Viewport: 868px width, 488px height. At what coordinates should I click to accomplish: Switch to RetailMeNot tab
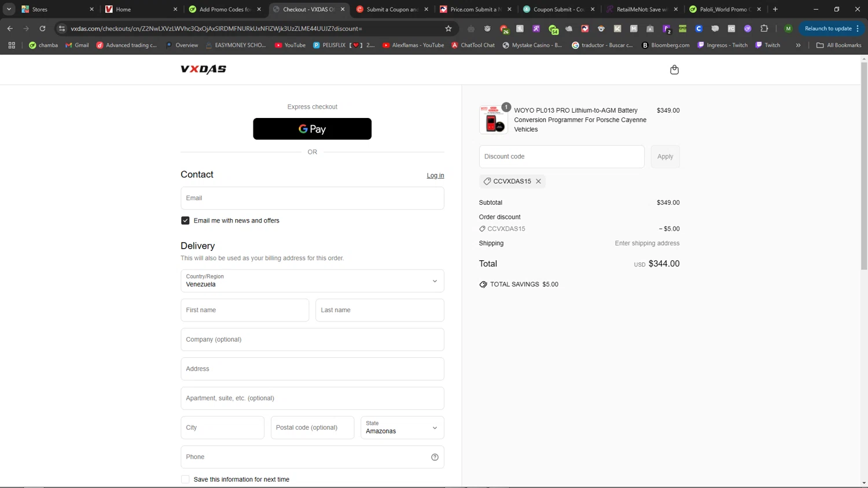(x=642, y=9)
